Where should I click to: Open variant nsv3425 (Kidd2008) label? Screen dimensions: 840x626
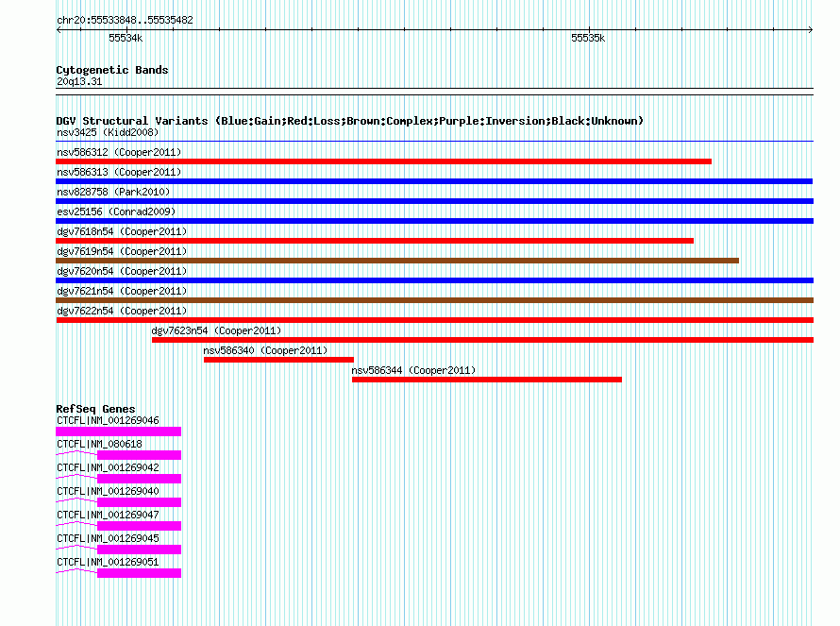[108, 132]
